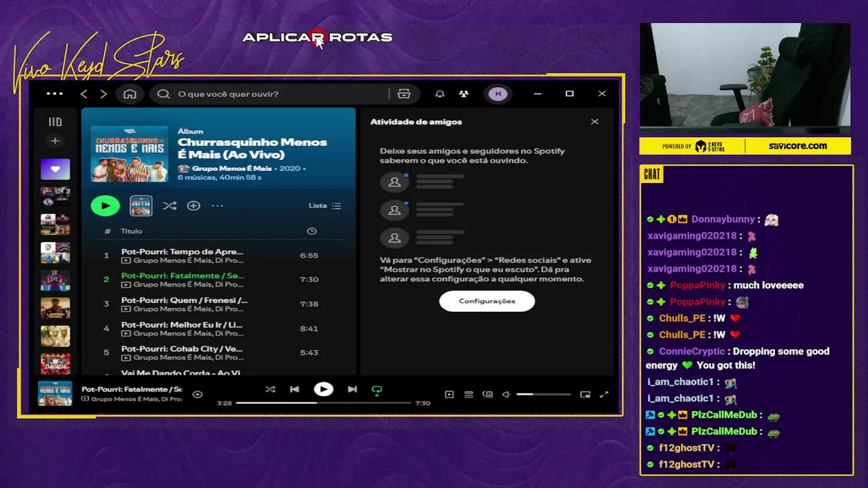Open the Spotify Home page
This screenshot has height=488, width=868.
[130, 94]
